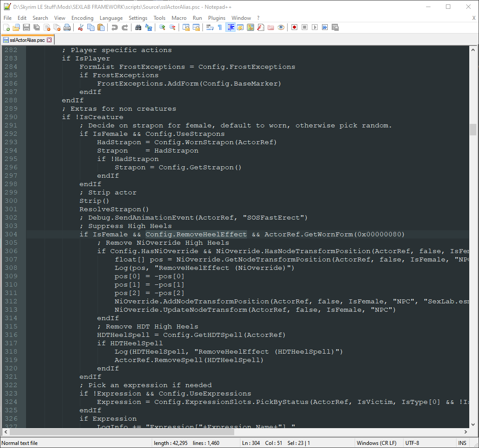
Task: Undo the last action via toolbar
Action: point(115,27)
